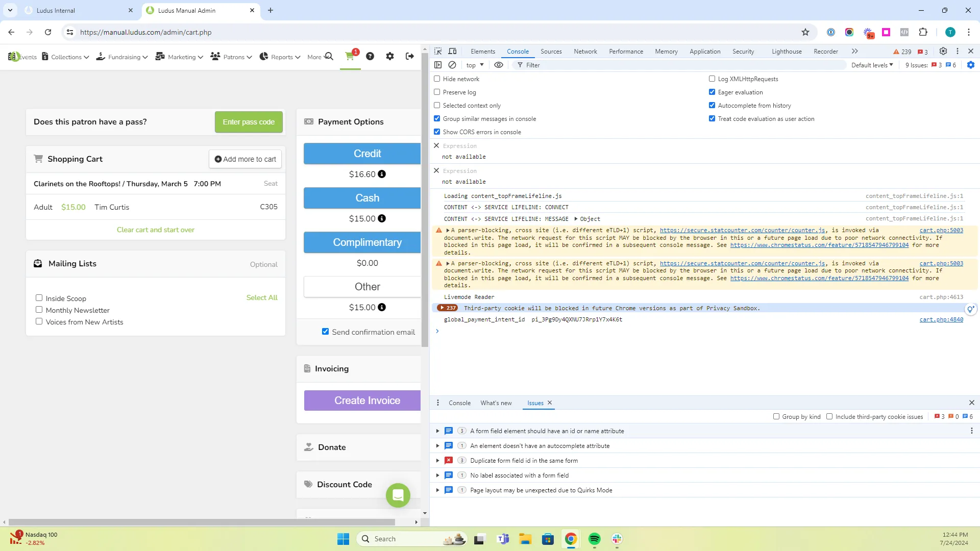
Task: Open the top context selector dropdown
Action: pyautogui.click(x=475, y=65)
